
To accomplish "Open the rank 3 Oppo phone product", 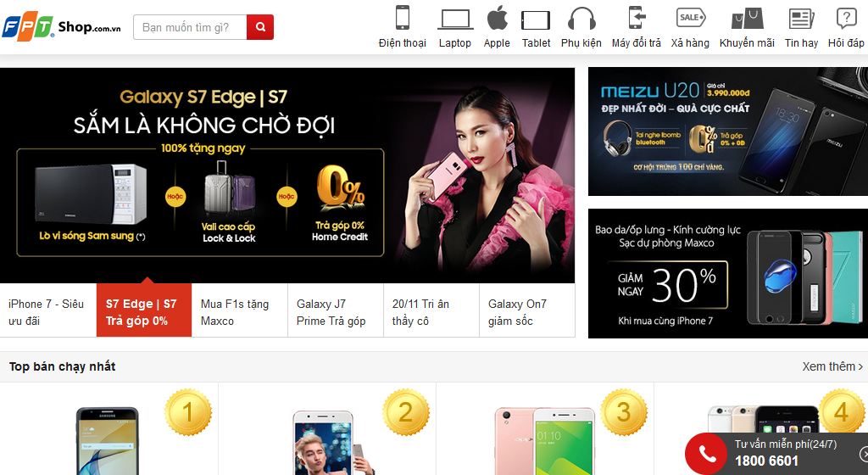I will click(545, 442).
